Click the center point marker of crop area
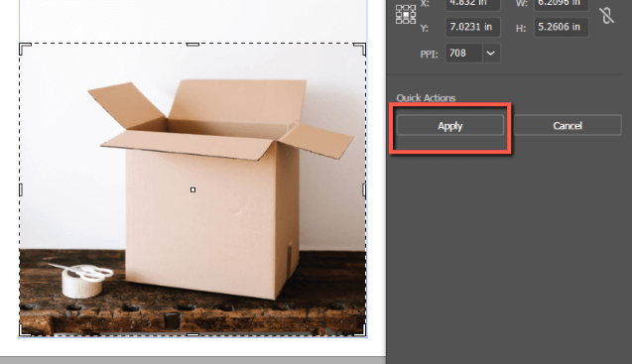This screenshot has height=364, width=632. [192, 189]
